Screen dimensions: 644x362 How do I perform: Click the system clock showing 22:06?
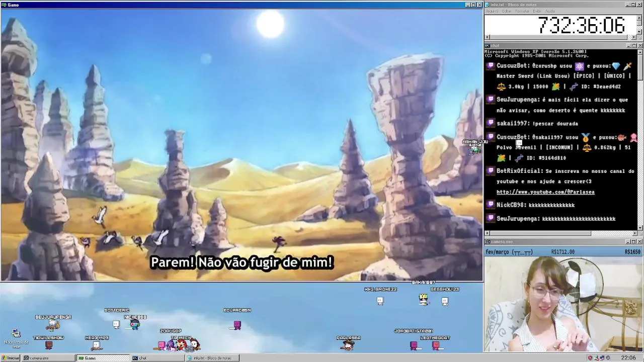point(628,358)
